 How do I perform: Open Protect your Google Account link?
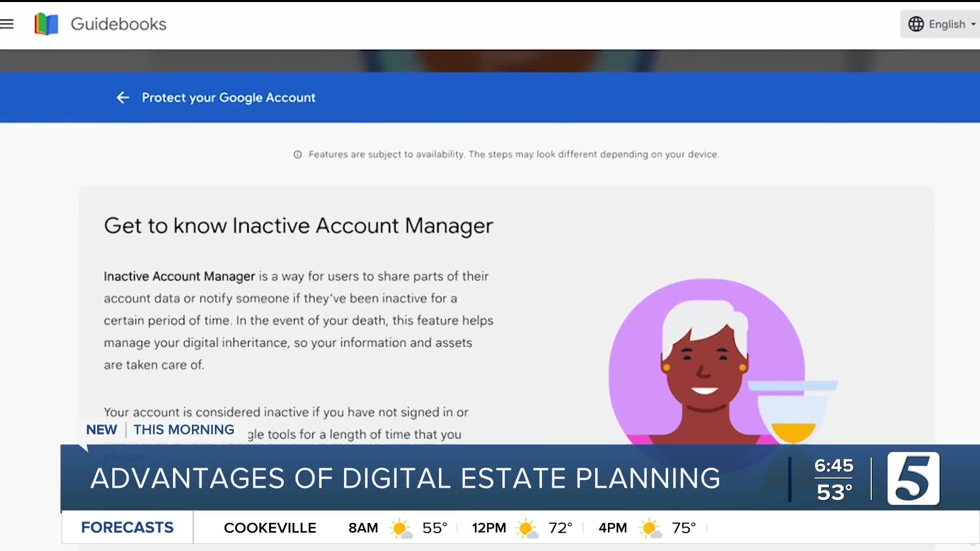coord(228,97)
